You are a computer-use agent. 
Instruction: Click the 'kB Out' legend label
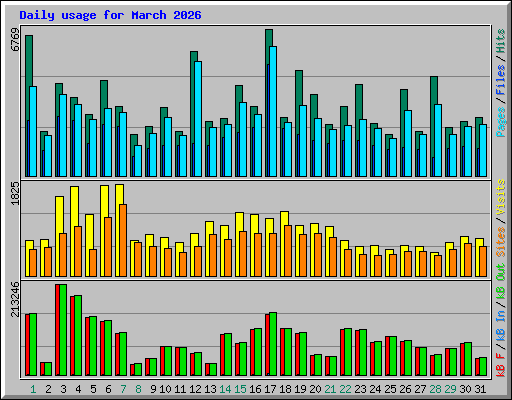click(501, 282)
